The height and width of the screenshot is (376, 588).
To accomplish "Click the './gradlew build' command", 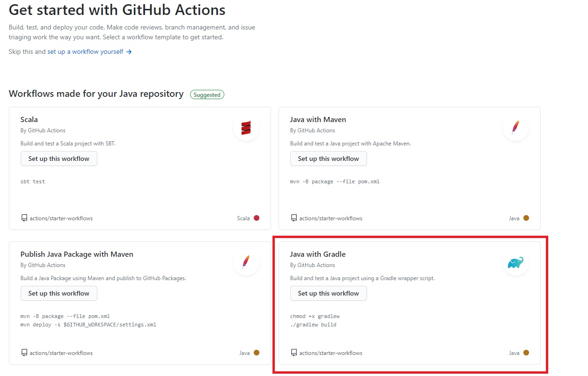I will tap(313, 325).
